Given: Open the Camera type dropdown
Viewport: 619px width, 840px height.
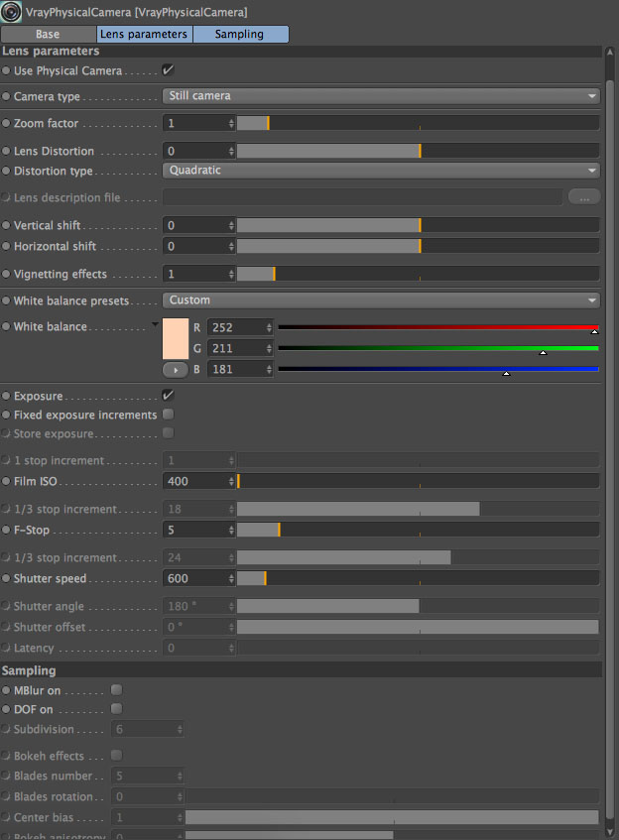Looking at the screenshot, I should pyautogui.click(x=381, y=96).
